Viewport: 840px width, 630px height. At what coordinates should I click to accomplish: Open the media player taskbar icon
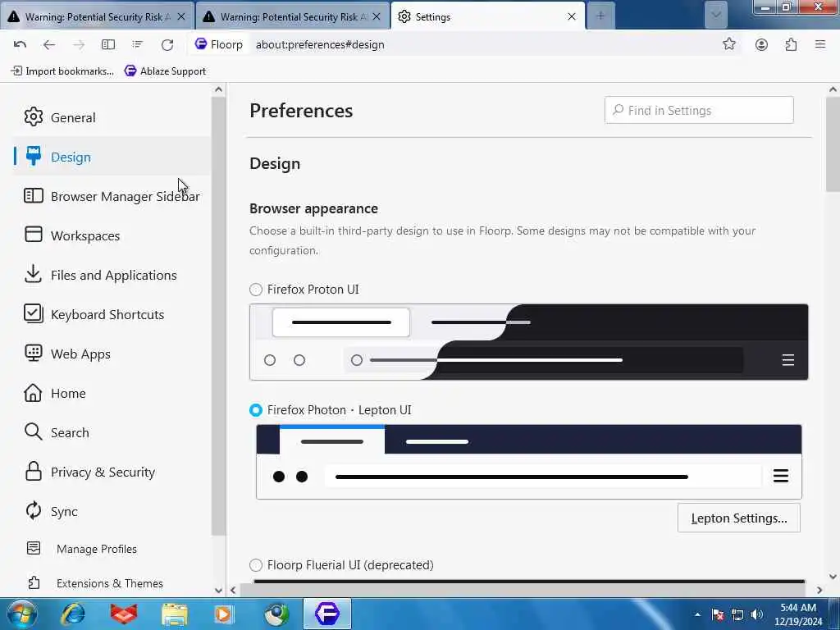(224, 614)
